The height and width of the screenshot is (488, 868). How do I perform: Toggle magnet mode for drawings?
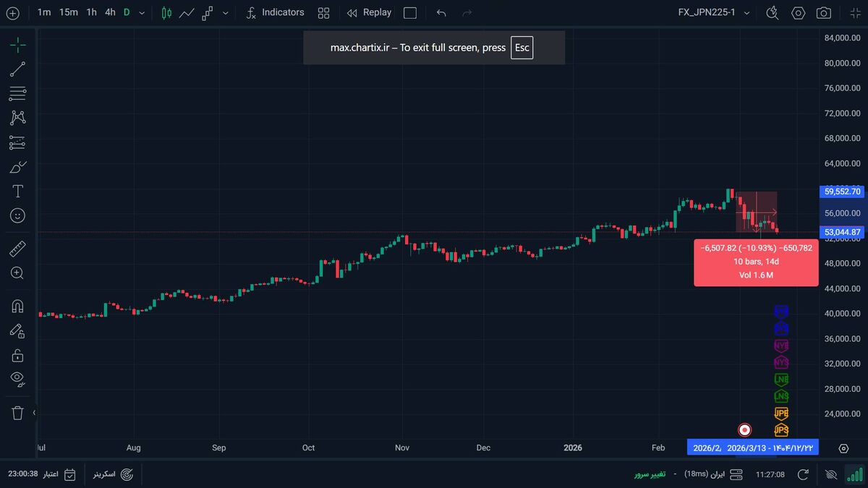[x=18, y=307]
